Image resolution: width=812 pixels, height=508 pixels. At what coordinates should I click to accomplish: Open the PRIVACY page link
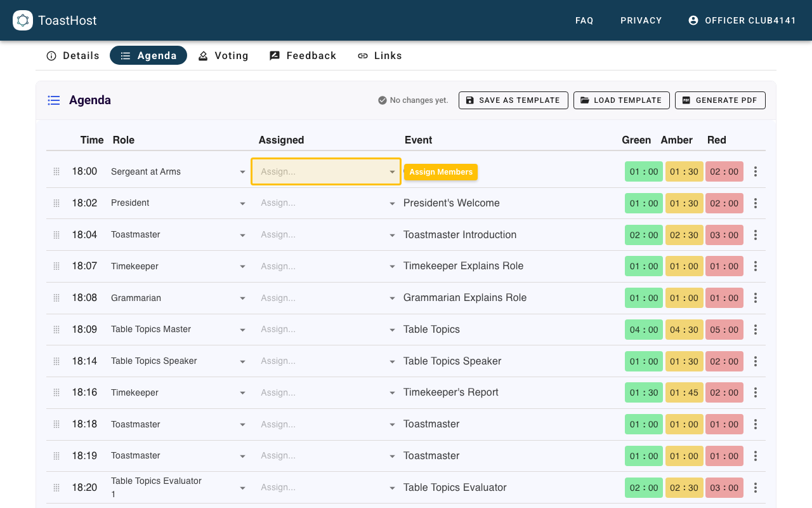pos(641,20)
